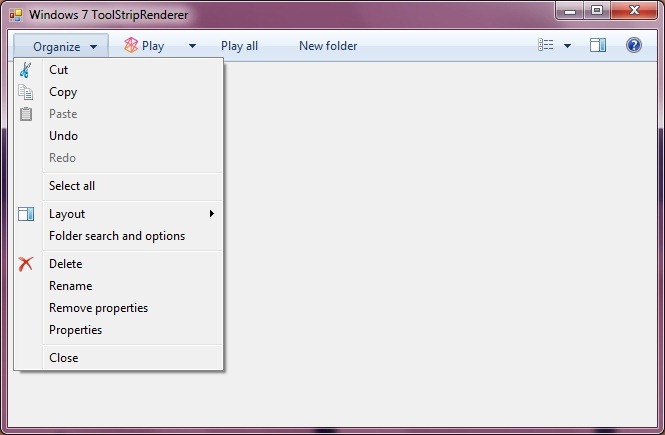Viewport: 665px width, 435px height.
Task: Open Help with the question mark icon
Action: pyautogui.click(x=634, y=45)
